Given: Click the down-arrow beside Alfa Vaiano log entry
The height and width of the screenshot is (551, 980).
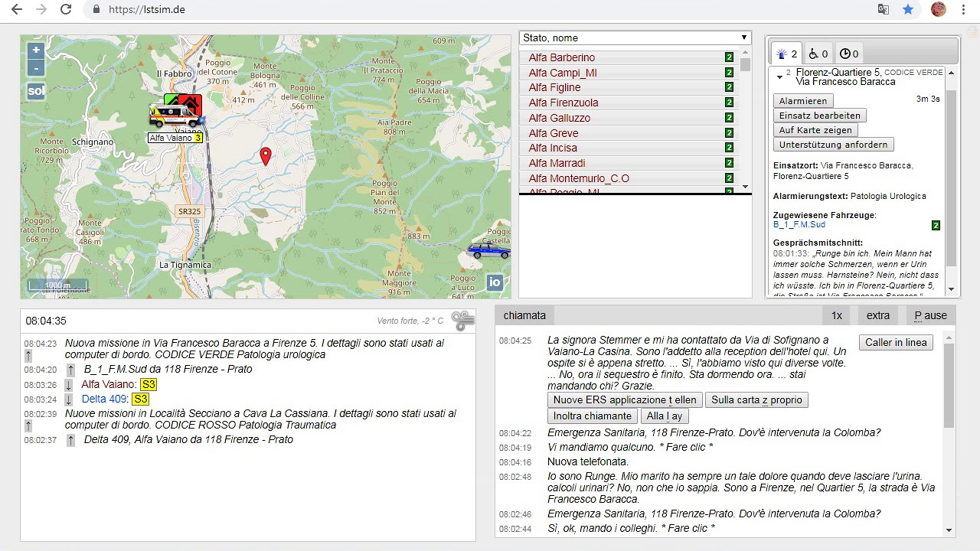Looking at the screenshot, I should pyautogui.click(x=68, y=385).
